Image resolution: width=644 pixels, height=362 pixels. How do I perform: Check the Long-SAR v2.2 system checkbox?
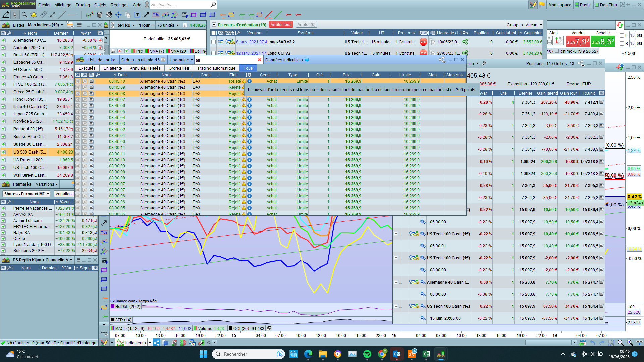pyautogui.click(x=213, y=42)
